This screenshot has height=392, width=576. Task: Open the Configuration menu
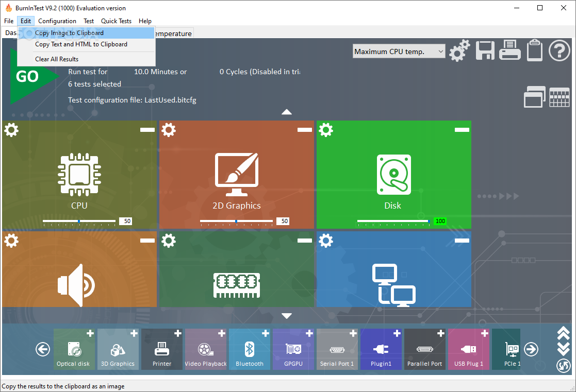tap(57, 21)
